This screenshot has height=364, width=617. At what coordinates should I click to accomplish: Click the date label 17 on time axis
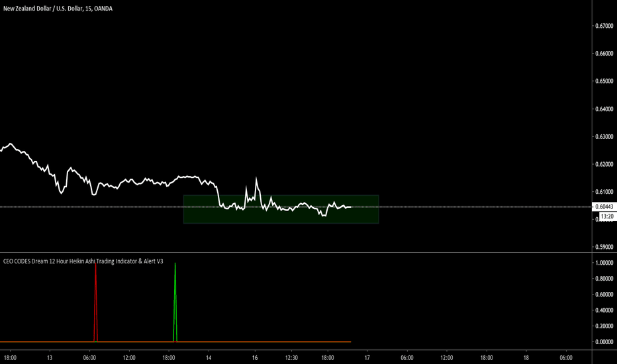tap(367, 357)
